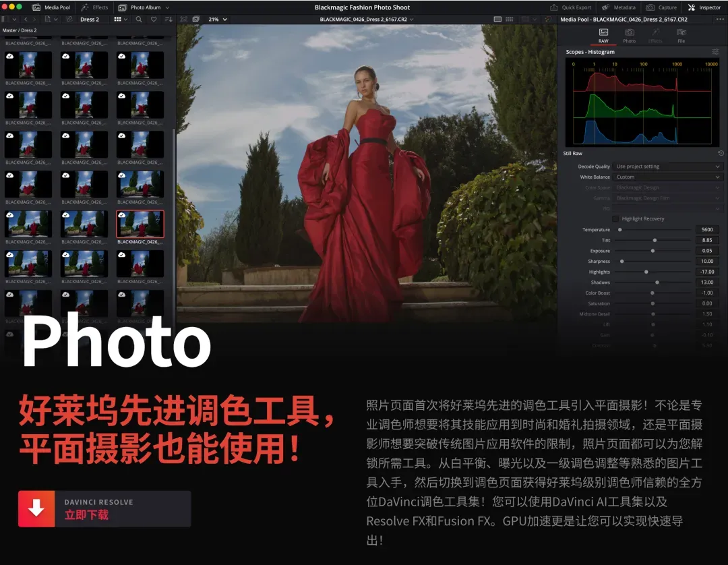Open search with the magnifier icon
The height and width of the screenshot is (565, 728).
[x=139, y=20]
